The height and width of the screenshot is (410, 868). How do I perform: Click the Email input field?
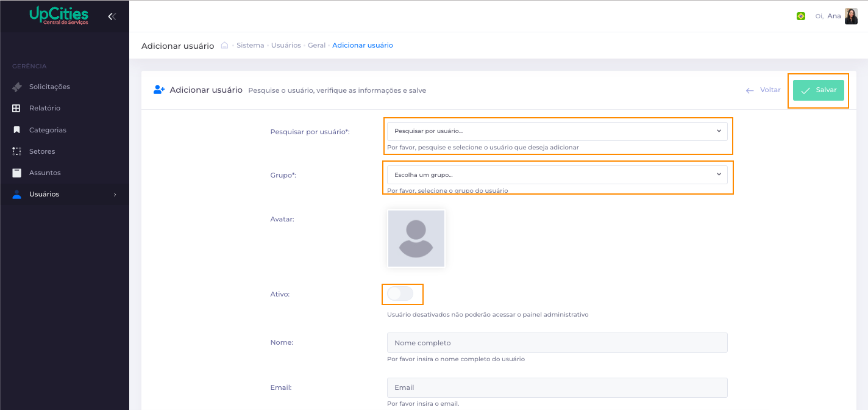557,387
